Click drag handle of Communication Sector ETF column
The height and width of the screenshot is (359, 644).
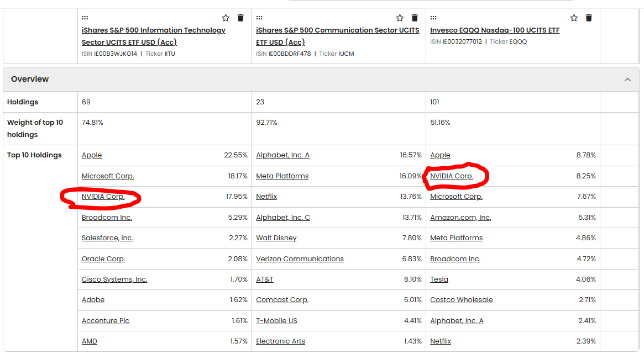259,18
